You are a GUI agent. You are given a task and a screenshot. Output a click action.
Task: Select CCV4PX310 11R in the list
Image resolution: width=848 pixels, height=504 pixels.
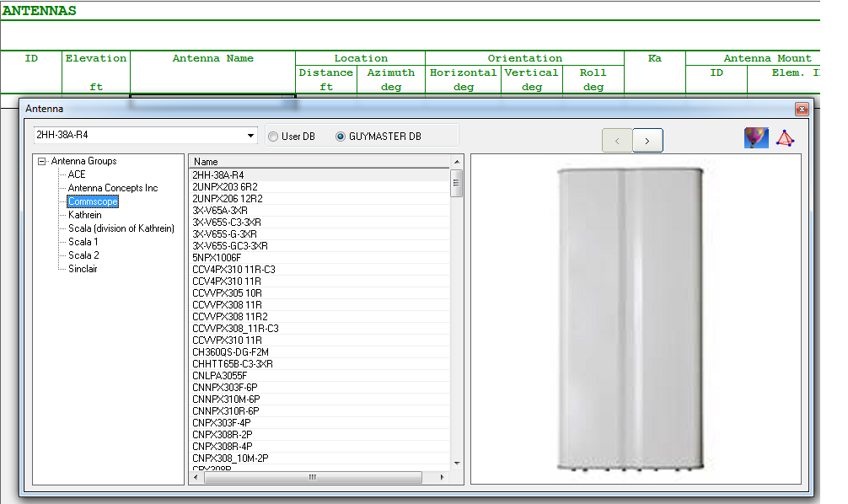tap(319, 281)
